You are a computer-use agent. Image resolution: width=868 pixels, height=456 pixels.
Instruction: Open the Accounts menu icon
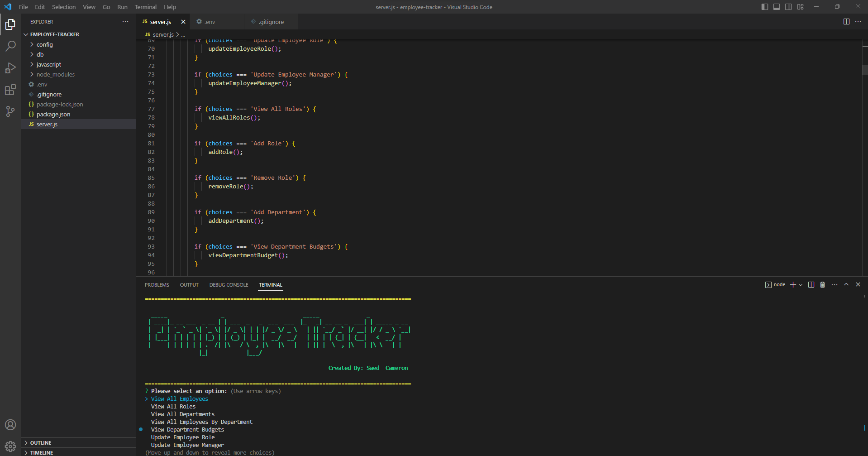pyautogui.click(x=10, y=425)
